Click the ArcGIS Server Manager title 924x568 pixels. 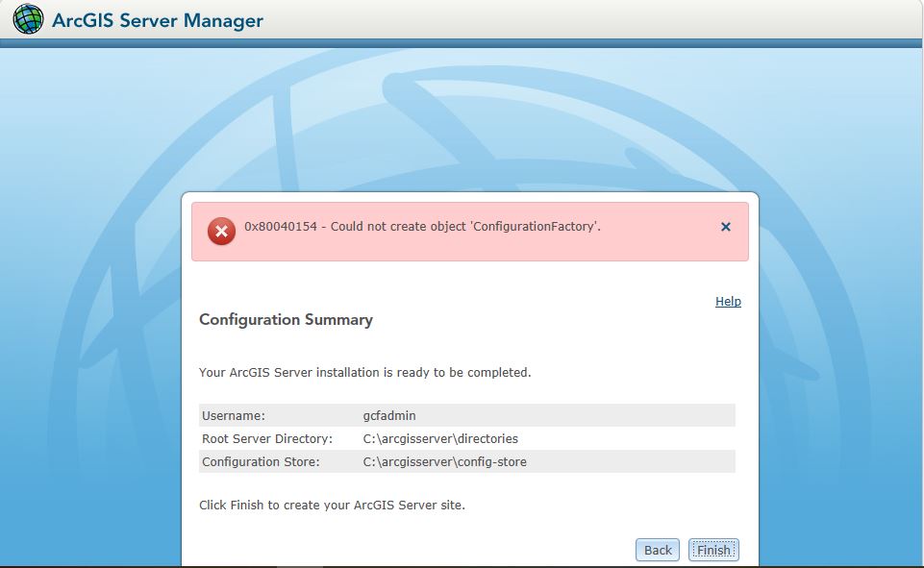coord(158,20)
